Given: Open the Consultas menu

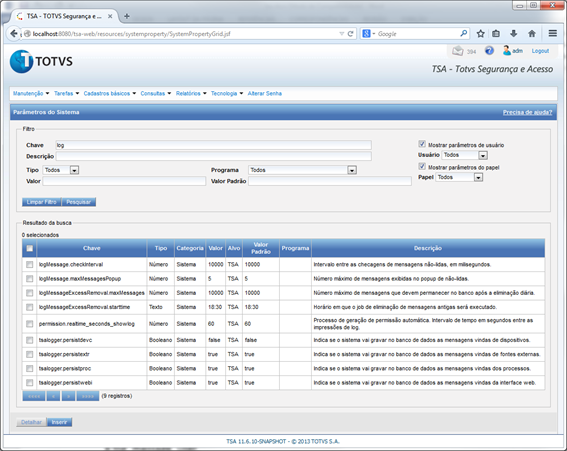Looking at the screenshot, I should coord(156,93).
